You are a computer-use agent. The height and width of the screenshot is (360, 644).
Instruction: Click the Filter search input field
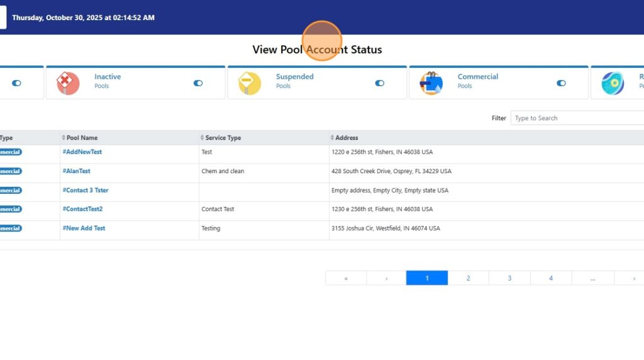(577, 118)
